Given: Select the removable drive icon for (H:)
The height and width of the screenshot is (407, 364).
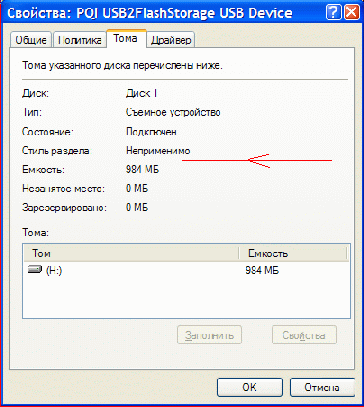Looking at the screenshot, I should tap(35, 270).
